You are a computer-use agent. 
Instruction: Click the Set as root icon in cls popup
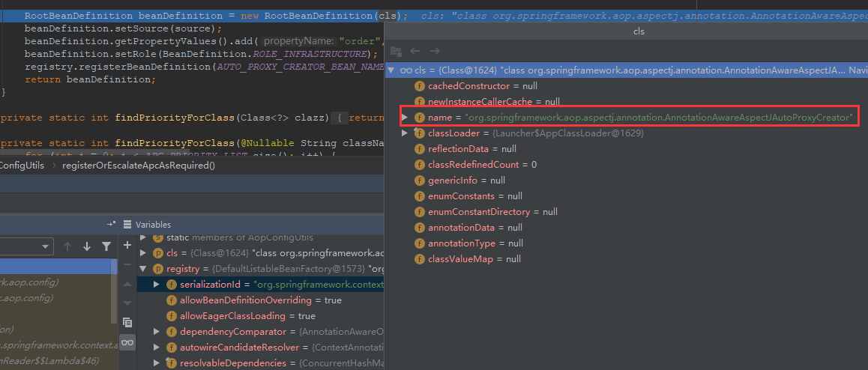(396, 51)
